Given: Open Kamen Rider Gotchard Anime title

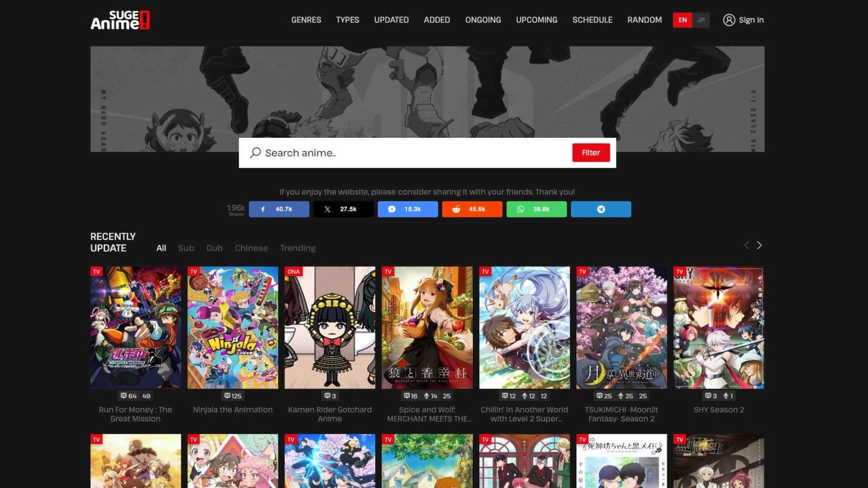Looking at the screenshot, I should point(330,414).
